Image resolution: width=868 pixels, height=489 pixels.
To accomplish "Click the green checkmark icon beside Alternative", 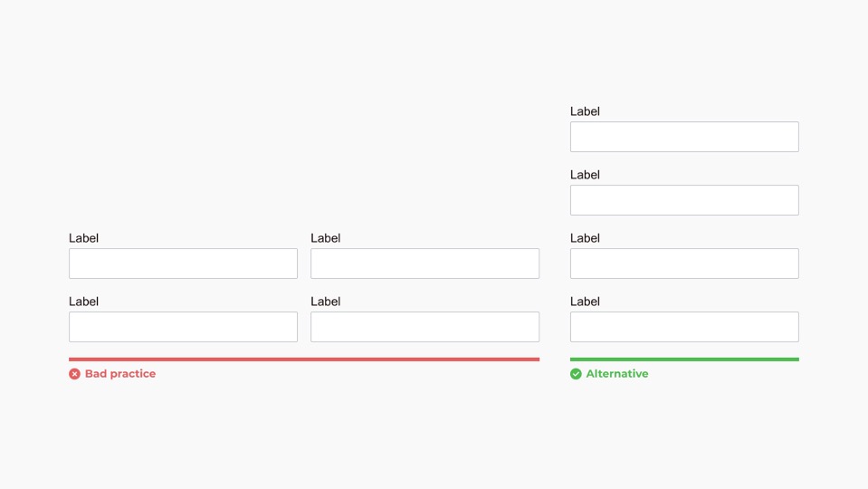I will [x=576, y=374].
